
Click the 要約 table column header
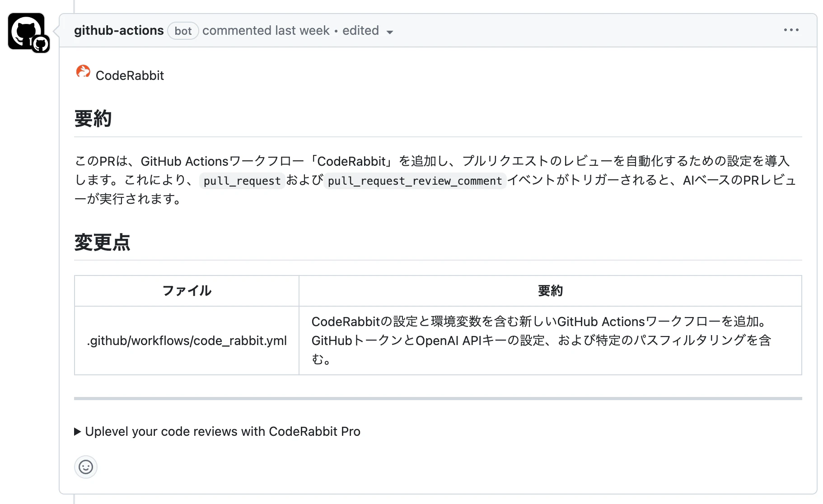click(x=550, y=291)
